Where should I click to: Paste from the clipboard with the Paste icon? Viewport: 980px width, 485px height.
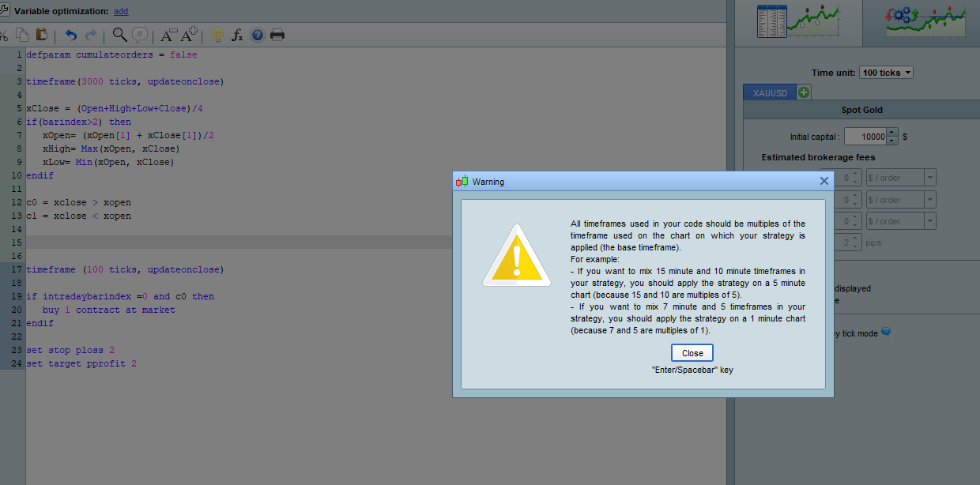(x=42, y=35)
